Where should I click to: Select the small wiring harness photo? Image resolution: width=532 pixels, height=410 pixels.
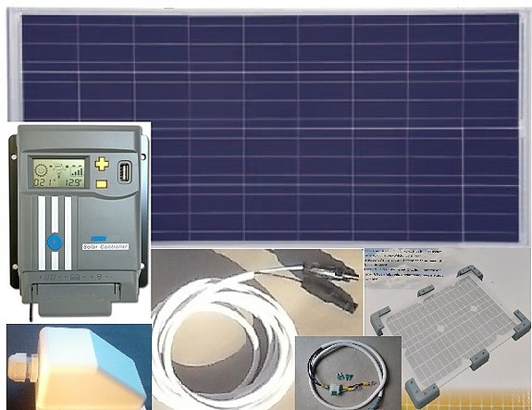tap(349, 373)
